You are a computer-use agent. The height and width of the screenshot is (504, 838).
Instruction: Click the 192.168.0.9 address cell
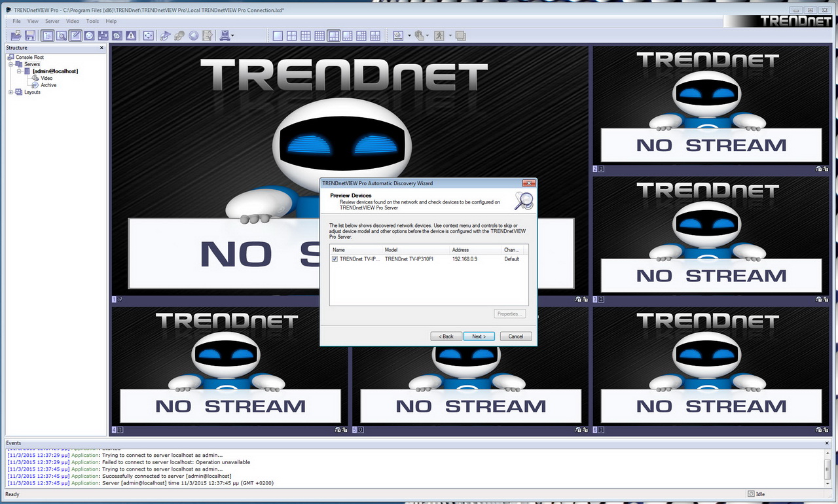[465, 259]
